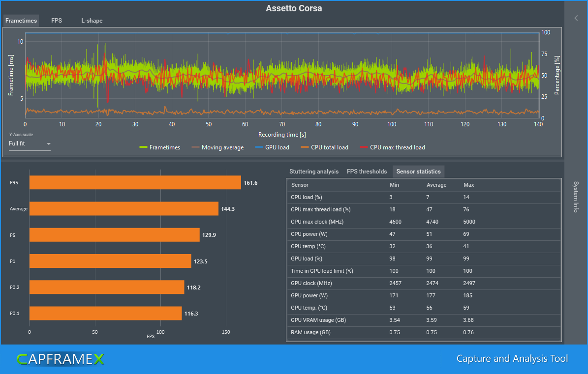Open the System Info side panel
The height and width of the screenshot is (374, 588).
coord(576,197)
